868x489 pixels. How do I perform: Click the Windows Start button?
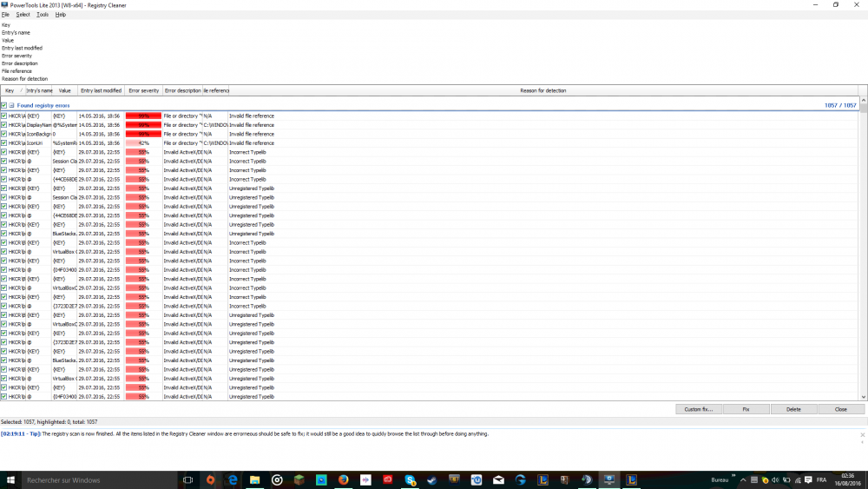tap(11, 479)
